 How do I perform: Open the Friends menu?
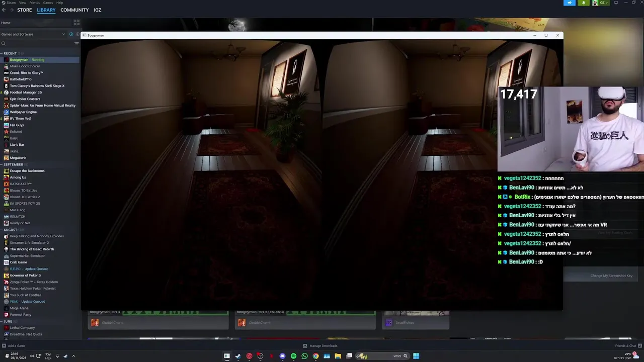point(34,3)
